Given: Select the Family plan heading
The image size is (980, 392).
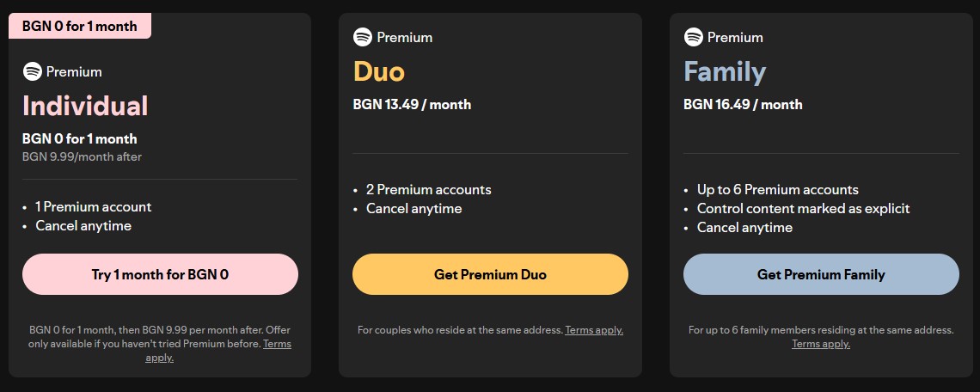Looking at the screenshot, I should click(x=724, y=71).
